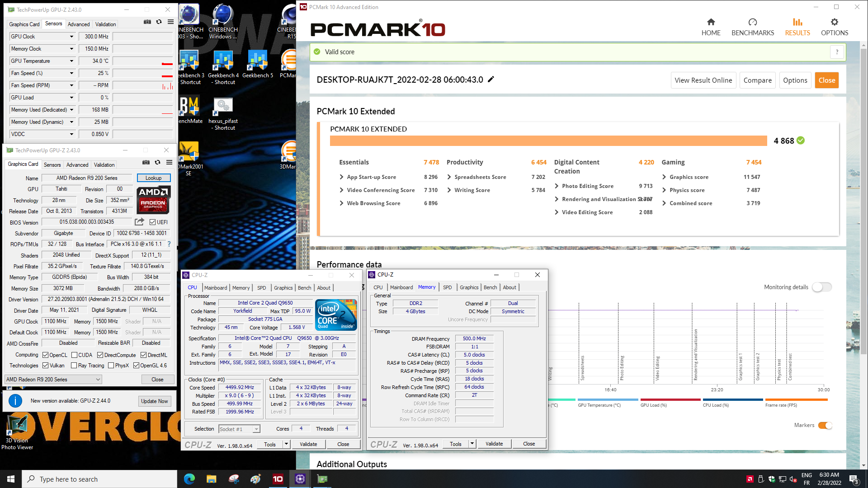This screenshot has height=488, width=868.
Task: Open GPU Temperature sensor dropdown
Action: (x=71, y=61)
